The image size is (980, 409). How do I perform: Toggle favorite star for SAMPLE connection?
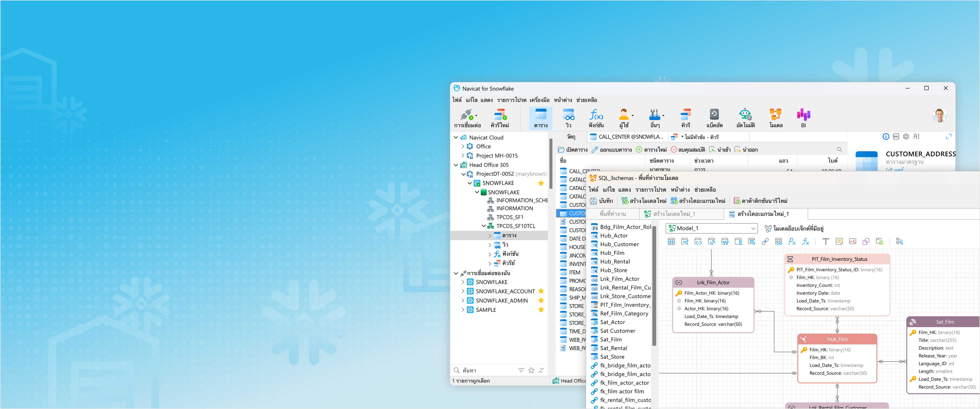point(540,310)
